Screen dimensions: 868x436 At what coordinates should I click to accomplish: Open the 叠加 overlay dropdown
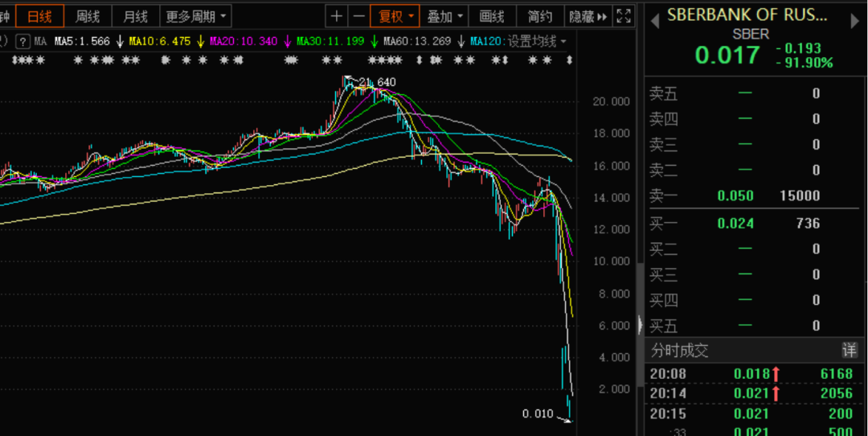tap(445, 16)
